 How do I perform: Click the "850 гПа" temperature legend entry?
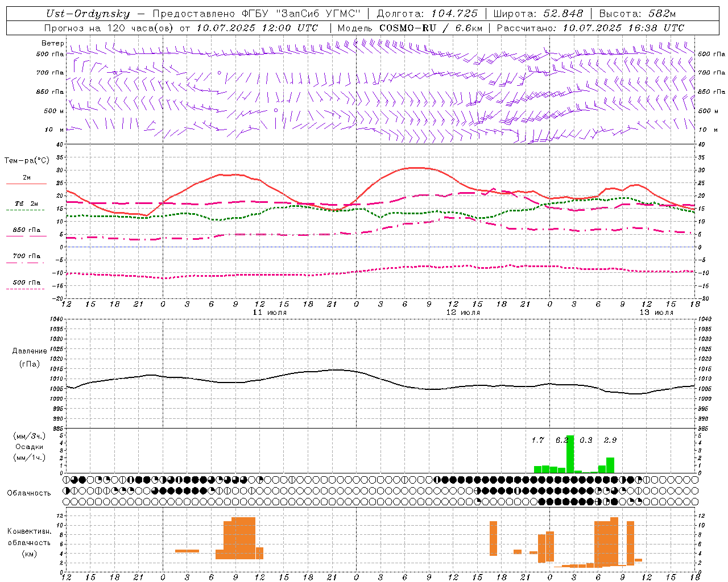point(27,230)
